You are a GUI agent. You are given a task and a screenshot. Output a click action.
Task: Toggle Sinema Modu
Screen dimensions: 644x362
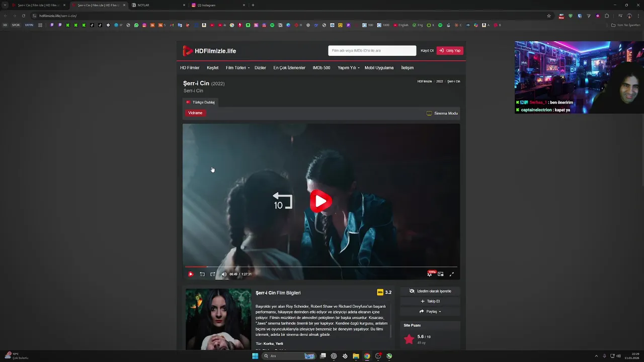442,113
